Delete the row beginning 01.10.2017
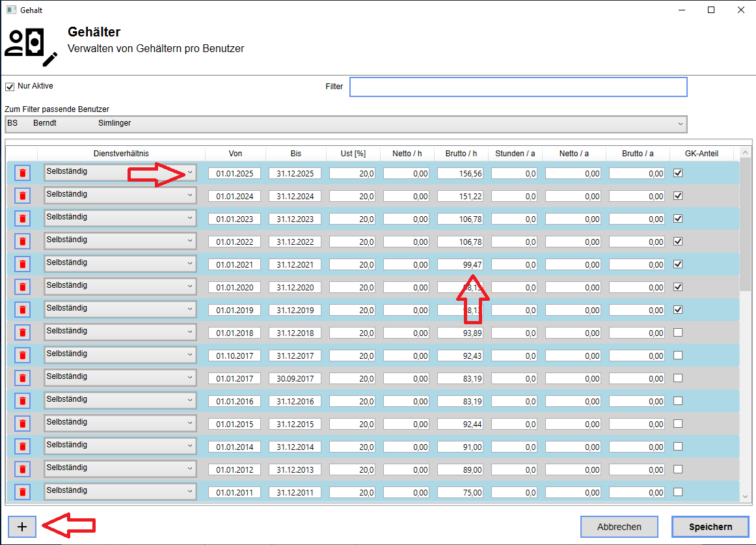756x545 pixels. click(22, 355)
